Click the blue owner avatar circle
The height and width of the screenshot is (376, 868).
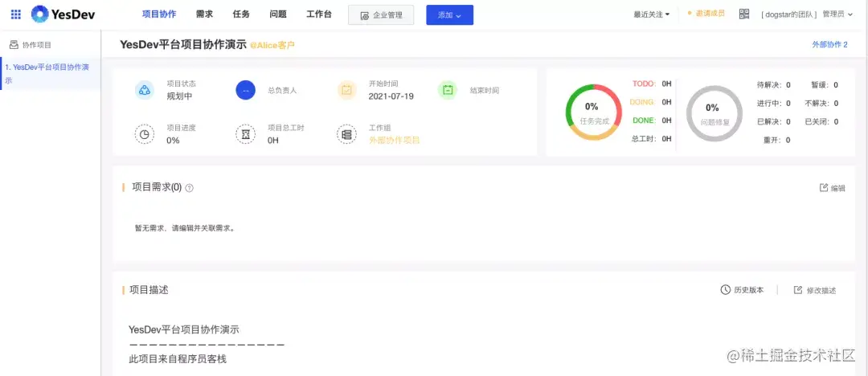(245, 90)
